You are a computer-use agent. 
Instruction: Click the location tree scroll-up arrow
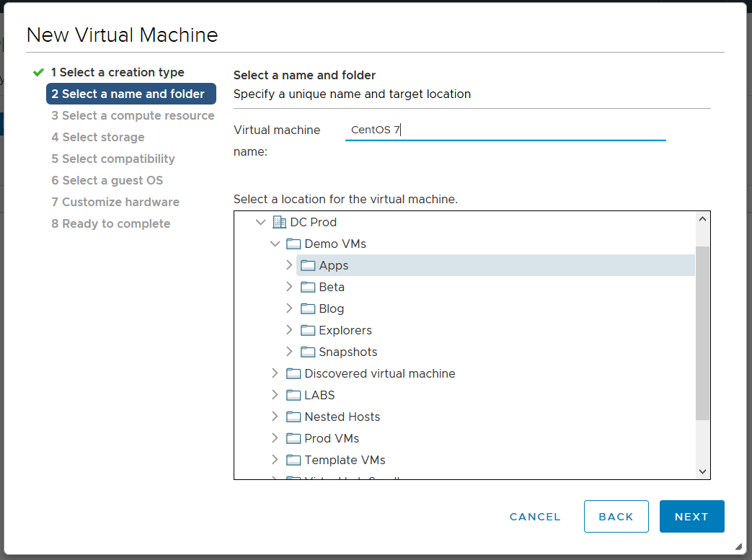[702, 219]
